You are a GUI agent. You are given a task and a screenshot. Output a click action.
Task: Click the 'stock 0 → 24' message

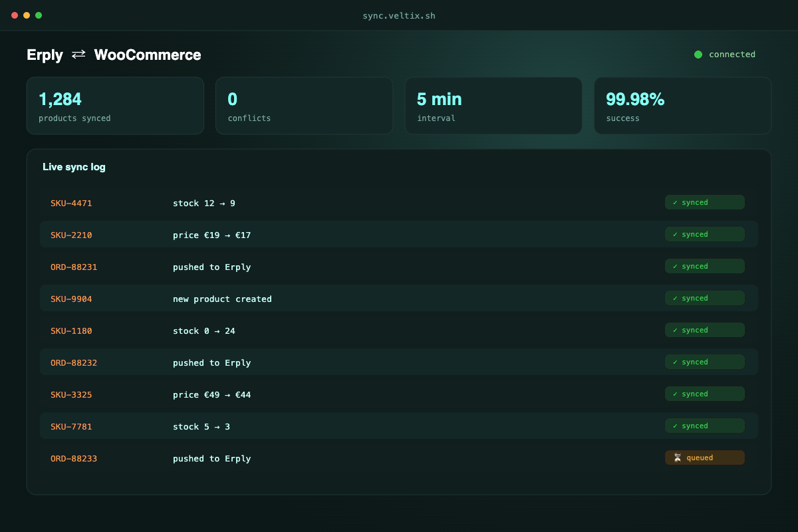pos(204,331)
